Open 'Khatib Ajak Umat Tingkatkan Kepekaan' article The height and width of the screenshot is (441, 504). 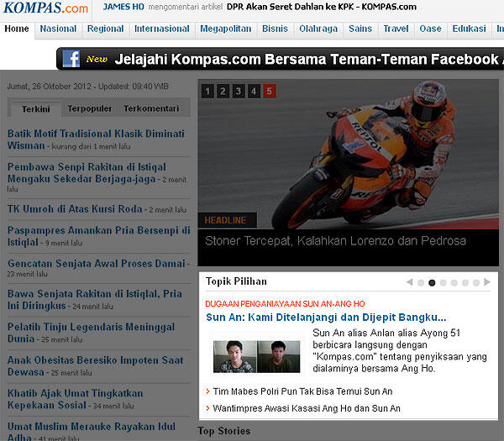pos(75,399)
